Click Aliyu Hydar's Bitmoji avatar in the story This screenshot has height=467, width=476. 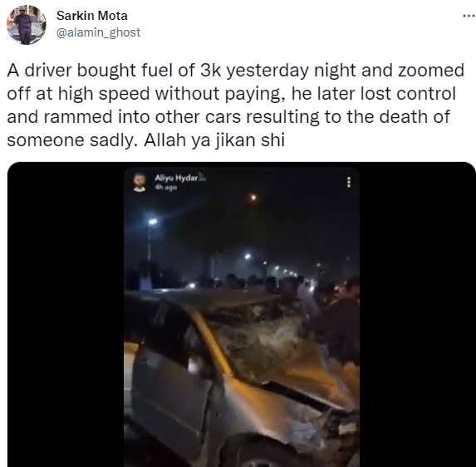pos(140,182)
